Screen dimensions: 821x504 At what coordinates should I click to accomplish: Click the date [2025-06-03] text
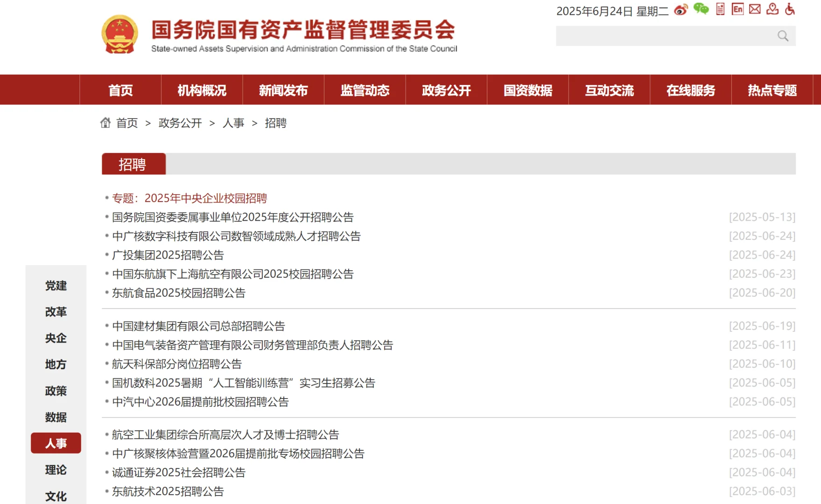click(762, 491)
